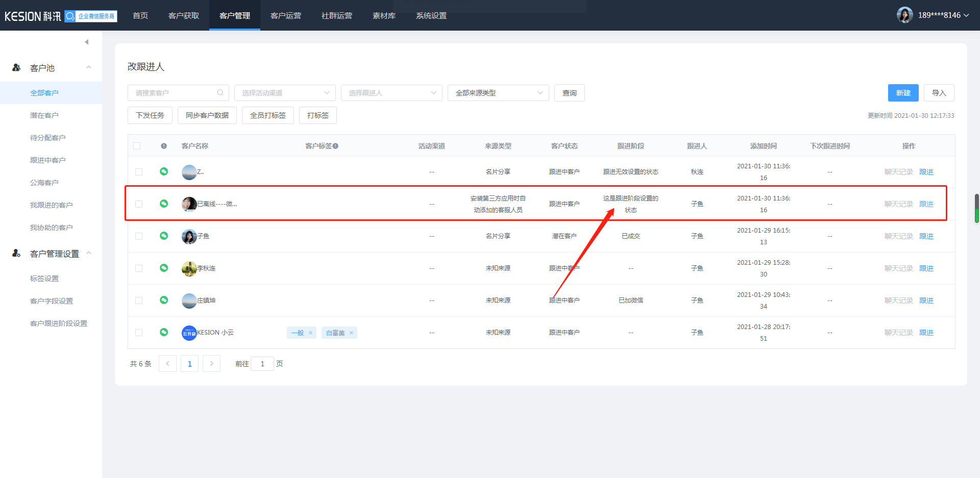
Task: Click the avatar of customer 李秋连
Action: click(x=189, y=268)
